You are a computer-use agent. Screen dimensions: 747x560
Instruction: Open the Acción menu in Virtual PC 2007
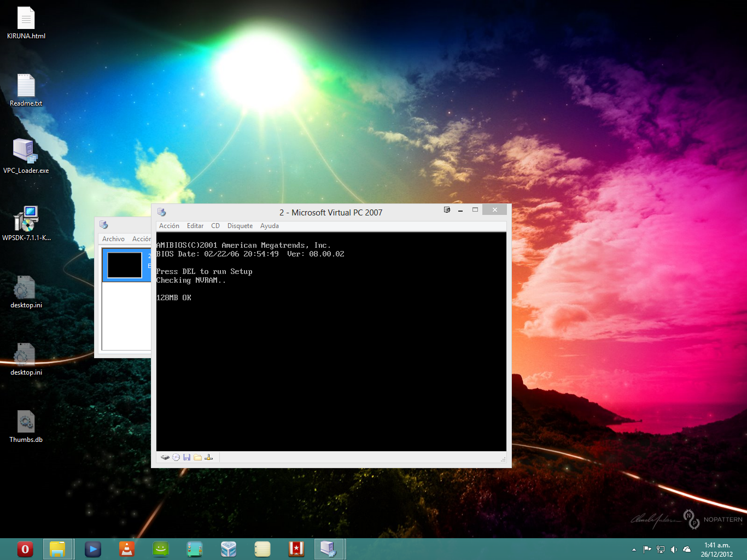(x=169, y=226)
